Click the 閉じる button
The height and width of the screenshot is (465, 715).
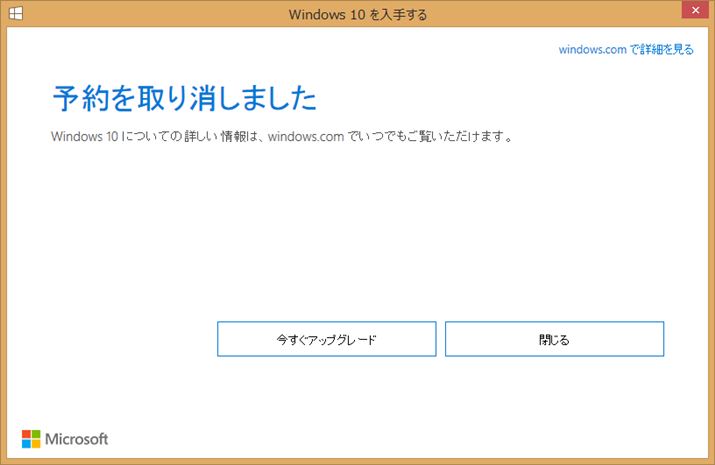click(554, 339)
